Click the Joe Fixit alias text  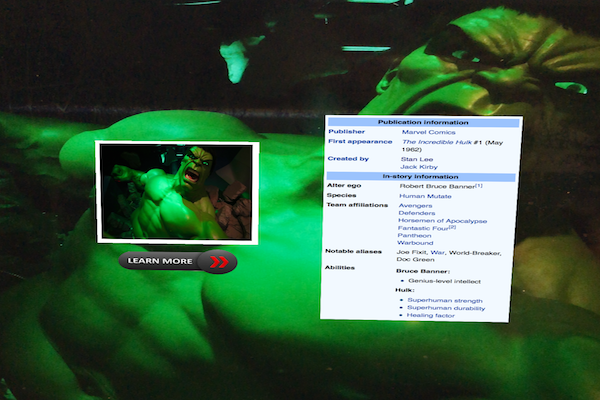coord(412,252)
